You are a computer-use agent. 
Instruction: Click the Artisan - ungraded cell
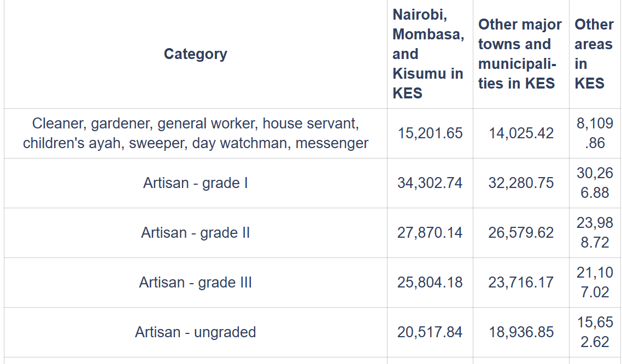[x=195, y=332]
